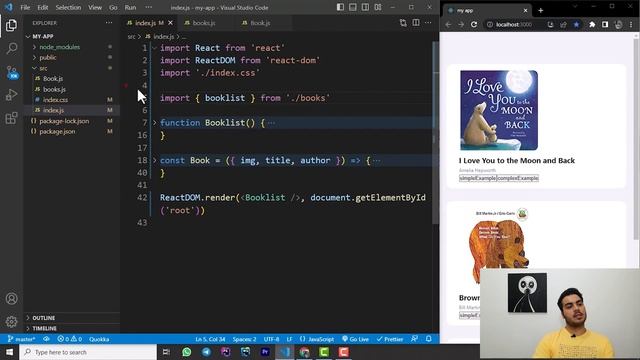640x360 pixels.
Task: Click feedback person icon in status bar
Action: (x=415, y=339)
